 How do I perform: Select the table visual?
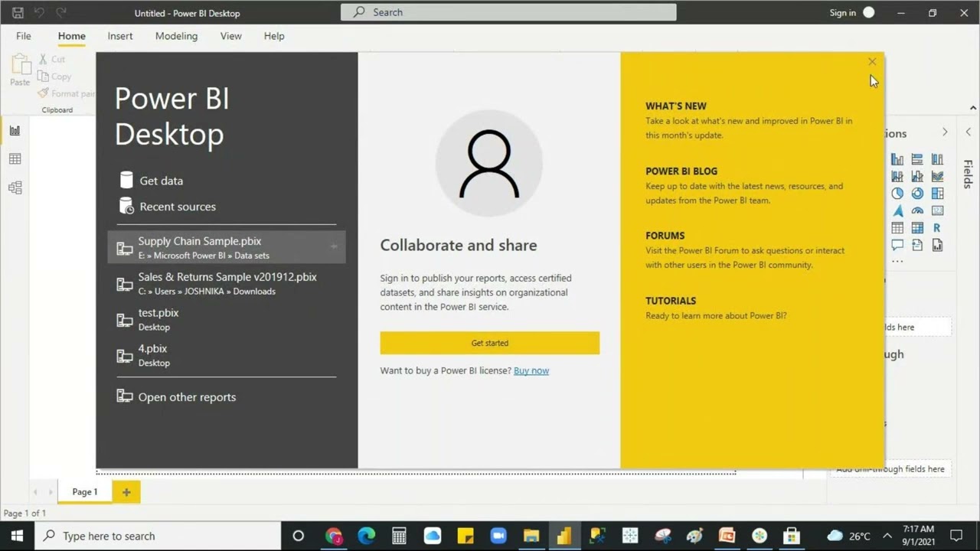click(x=897, y=228)
